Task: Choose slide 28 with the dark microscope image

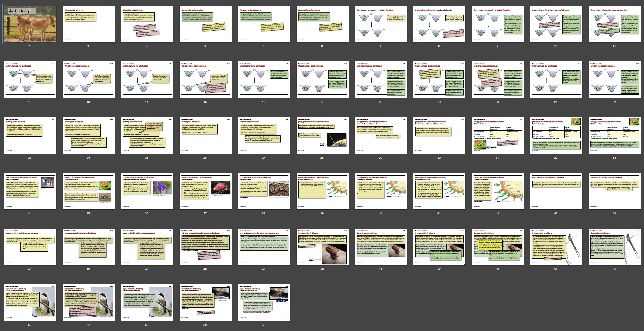Action: (322, 135)
